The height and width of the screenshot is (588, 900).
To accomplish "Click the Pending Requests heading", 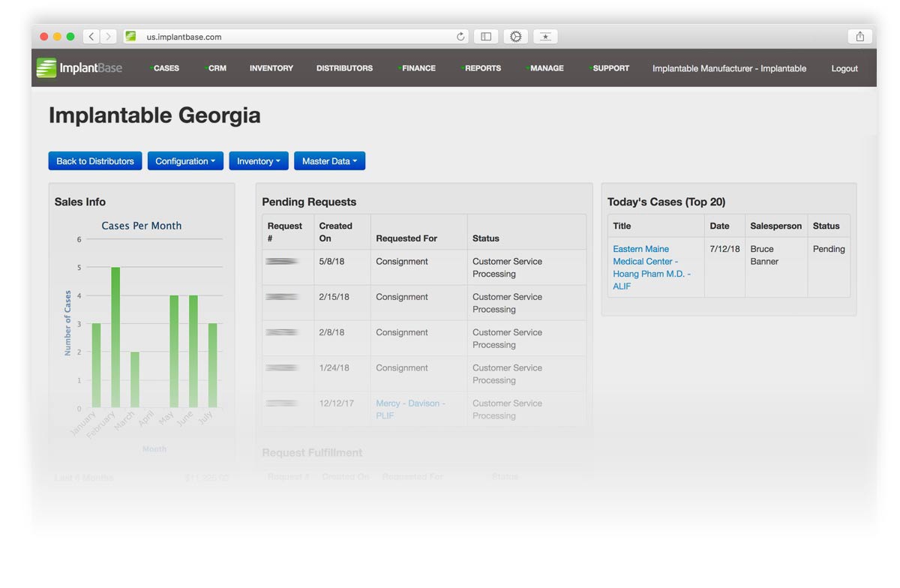I will [309, 202].
